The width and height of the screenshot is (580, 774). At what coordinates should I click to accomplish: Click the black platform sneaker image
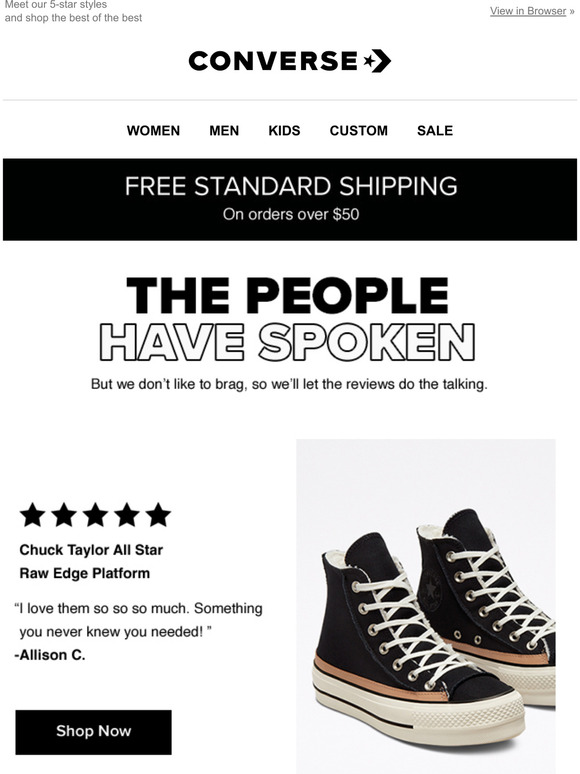click(x=425, y=606)
